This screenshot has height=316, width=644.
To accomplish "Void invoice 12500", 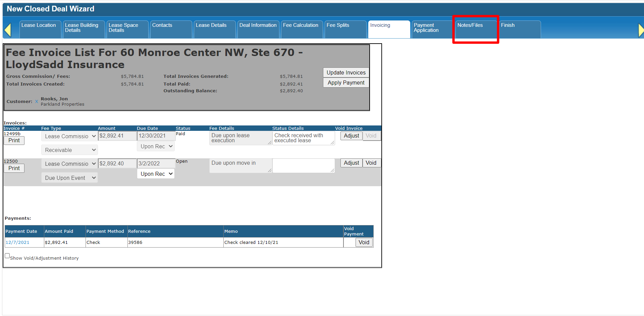I will tap(371, 163).
